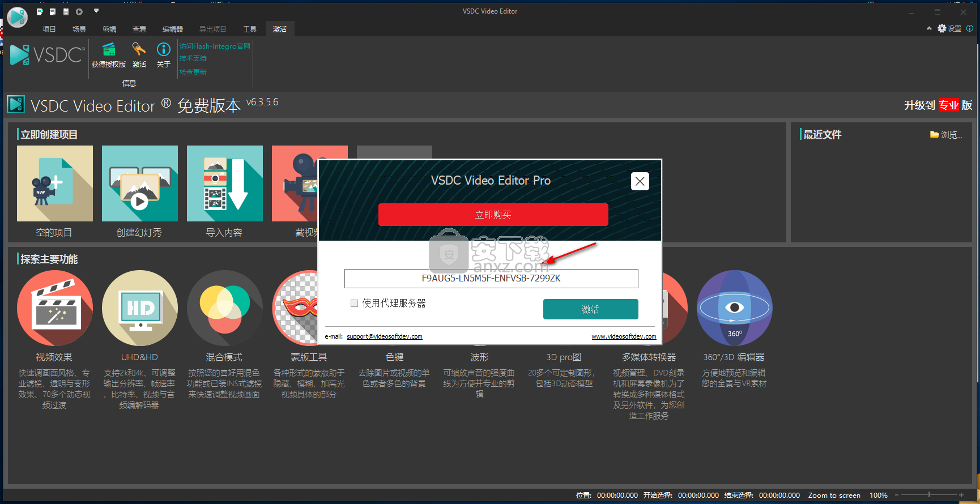Click the 100% zoom value

[879, 496]
